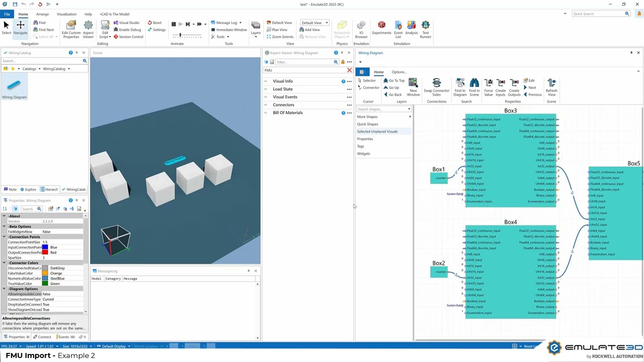
Task: Go to Next property
Action: pyautogui.click(x=529, y=87)
